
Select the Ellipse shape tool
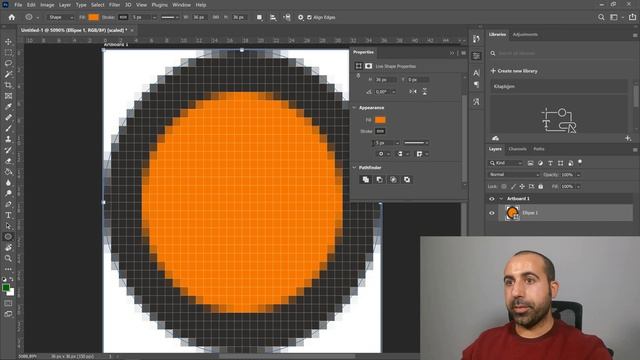coord(8,236)
